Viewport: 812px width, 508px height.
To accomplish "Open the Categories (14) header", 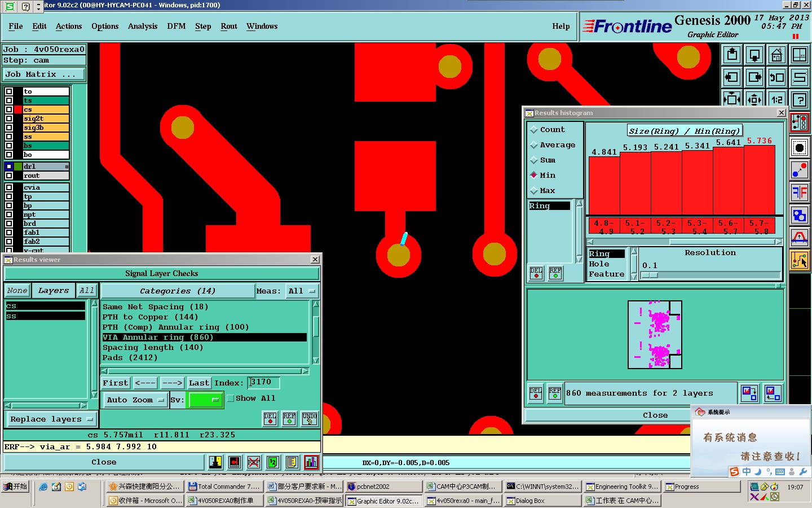I will (x=178, y=291).
